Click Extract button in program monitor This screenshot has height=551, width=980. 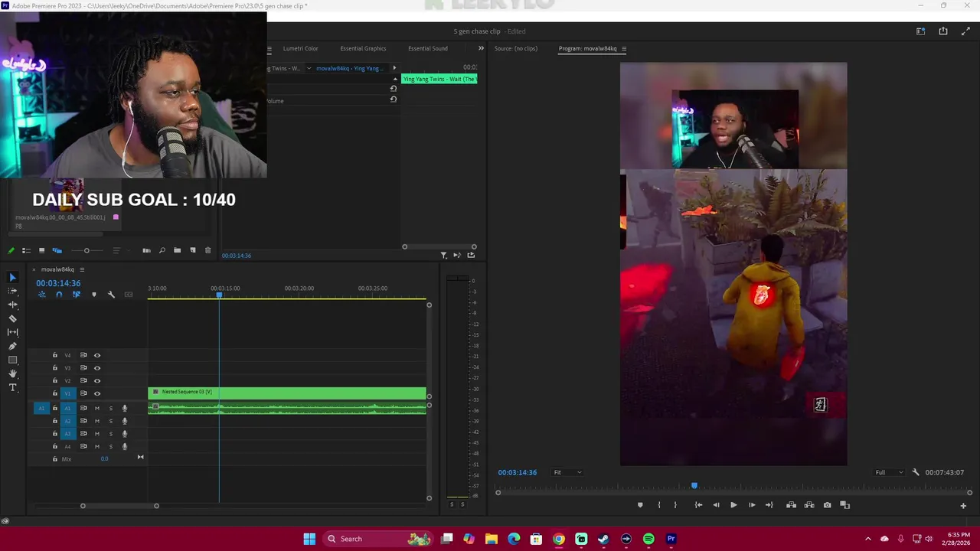point(809,505)
